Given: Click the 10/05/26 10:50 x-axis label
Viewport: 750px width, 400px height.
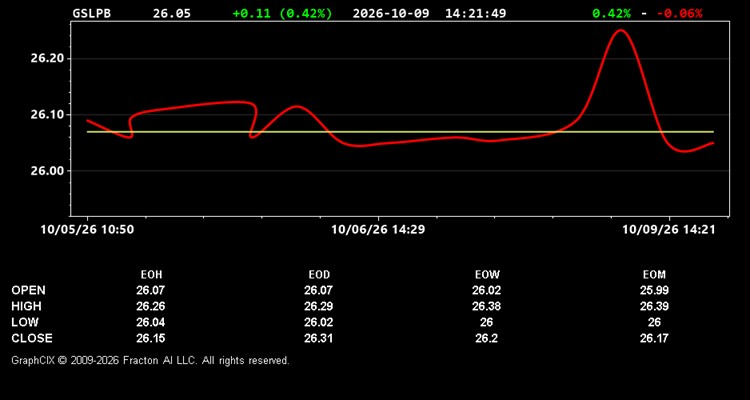Looking at the screenshot, I should (x=88, y=230).
